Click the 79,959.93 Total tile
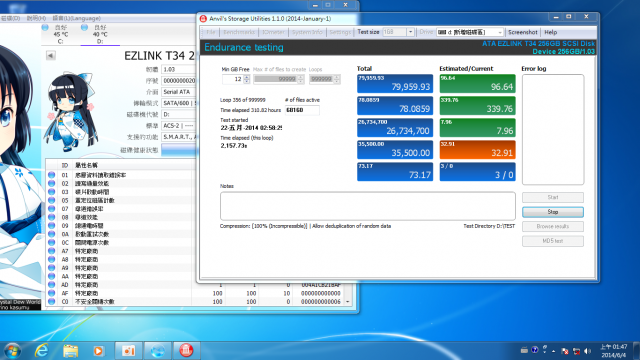 click(x=395, y=84)
